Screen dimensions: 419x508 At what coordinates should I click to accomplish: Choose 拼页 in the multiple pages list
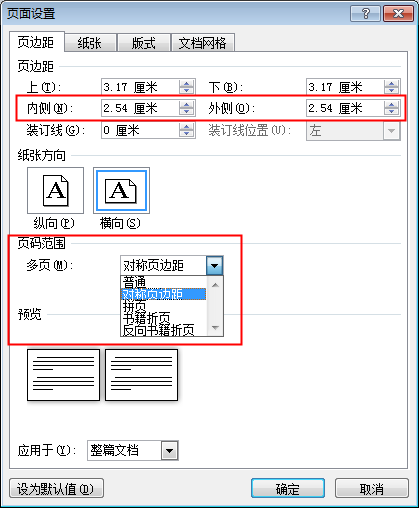point(163,306)
